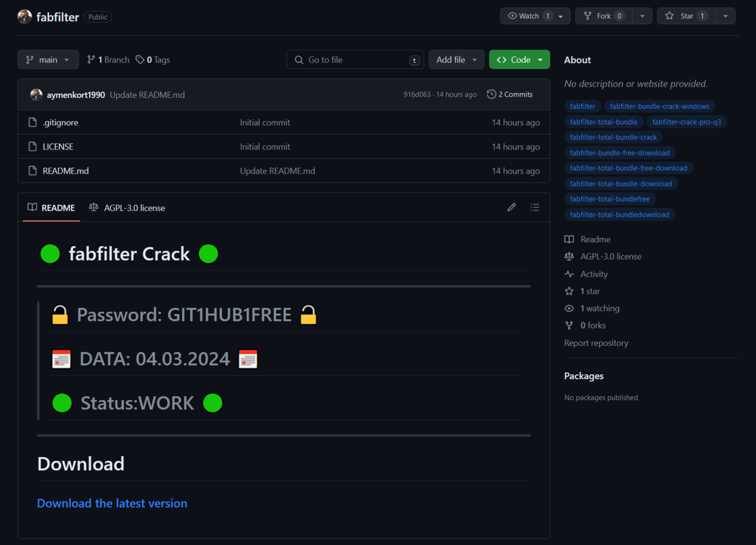The image size is (756, 545).
Task: Select the README tab
Action: [51, 207]
